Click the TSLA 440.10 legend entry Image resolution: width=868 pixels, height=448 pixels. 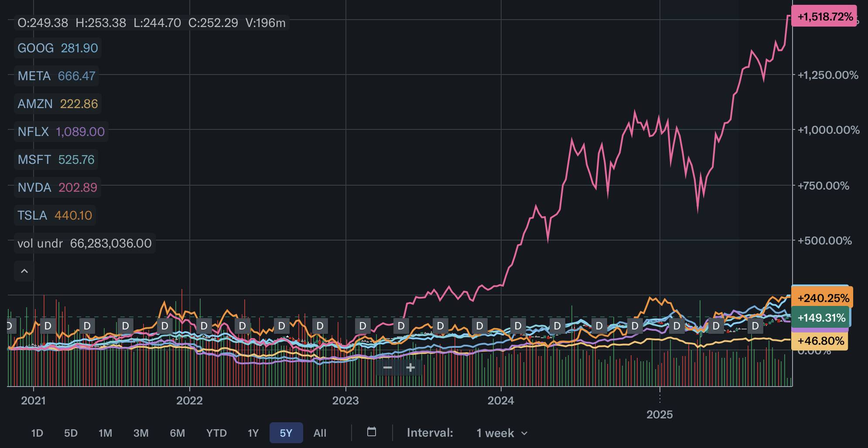coord(55,215)
